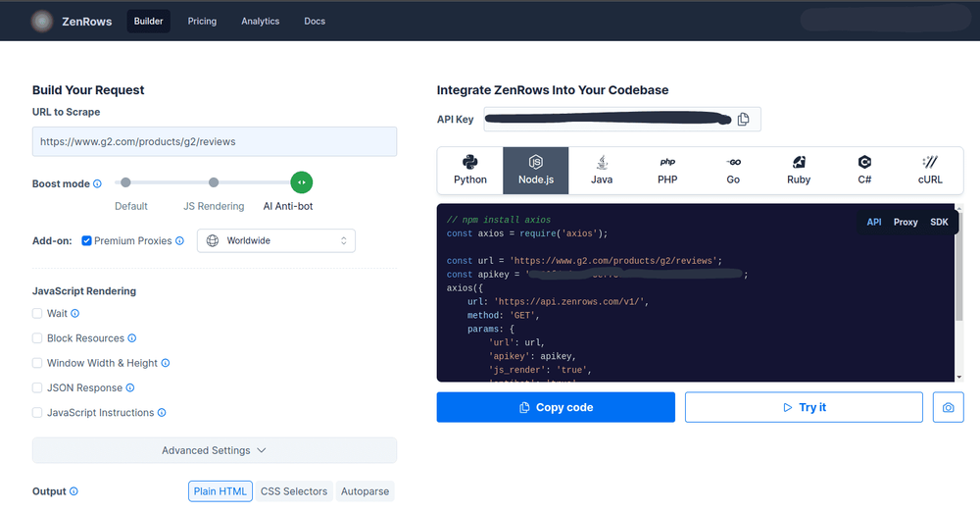Click the JSON Response info icon
980x513 pixels.
coord(130,387)
